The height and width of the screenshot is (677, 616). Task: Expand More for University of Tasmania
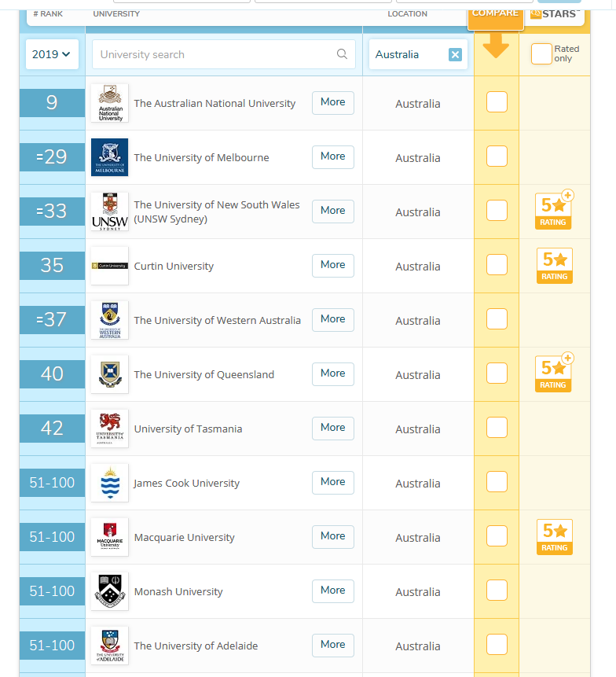point(333,429)
